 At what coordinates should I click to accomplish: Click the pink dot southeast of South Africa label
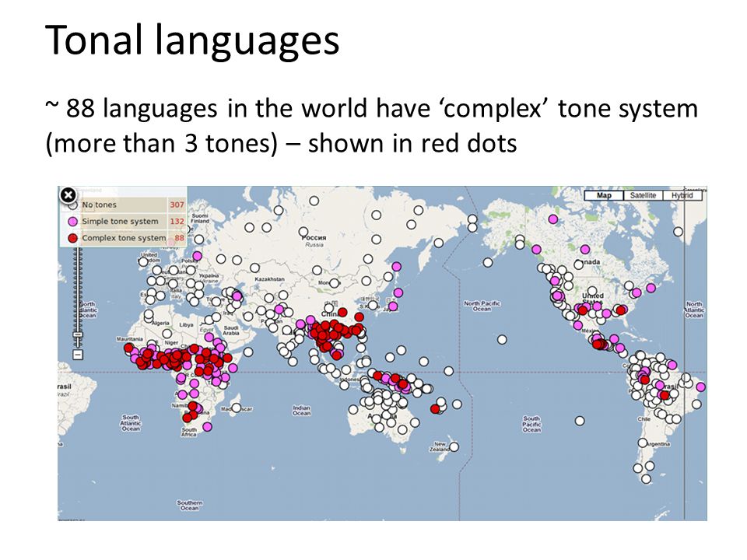click(x=207, y=427)
